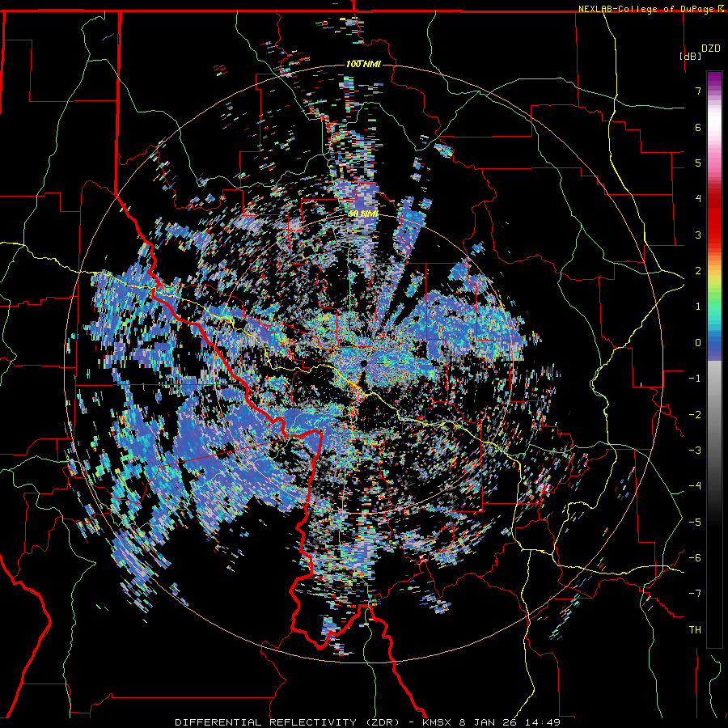Select the 6 dB value on color scale
The height and width of the screenshot is (728, 728).
[698, 127]
